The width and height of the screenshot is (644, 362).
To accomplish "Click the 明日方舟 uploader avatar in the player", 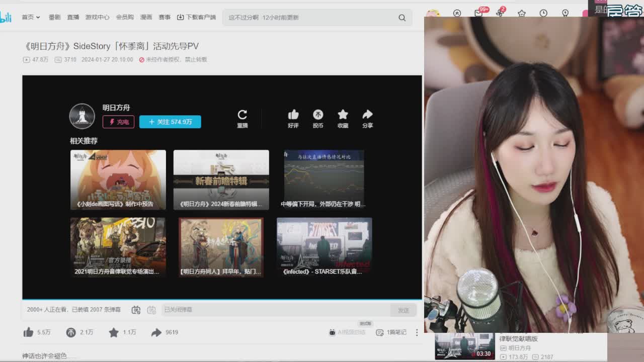I will point(82,116).
